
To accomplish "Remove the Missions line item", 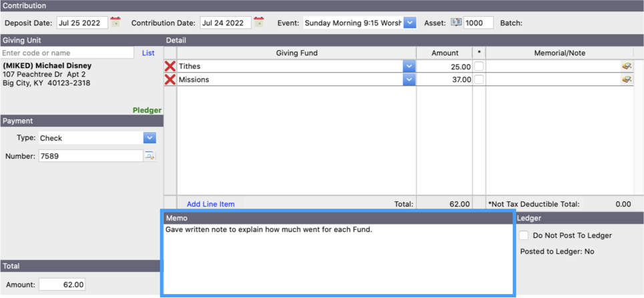I will coord(170,79).
